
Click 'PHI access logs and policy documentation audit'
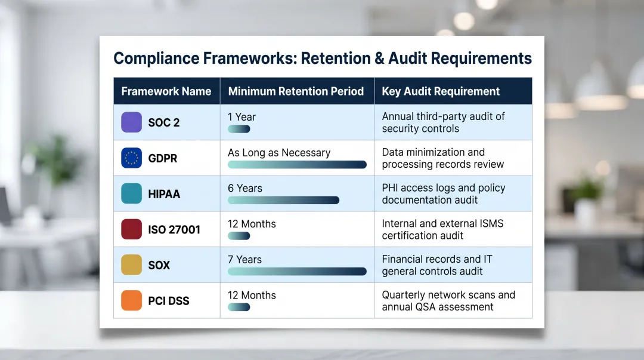click(444, 194)
